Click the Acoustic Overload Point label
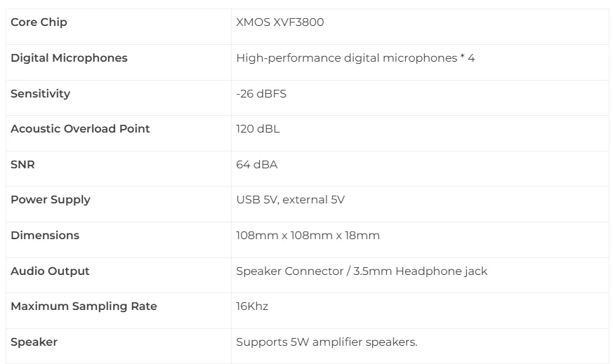 tap(80, 129)
